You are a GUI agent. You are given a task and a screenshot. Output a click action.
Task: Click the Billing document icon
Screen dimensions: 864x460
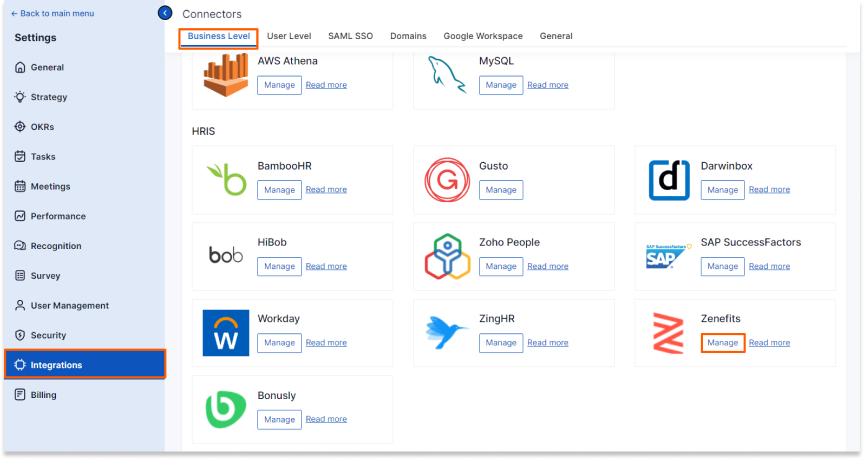[20, 394]
